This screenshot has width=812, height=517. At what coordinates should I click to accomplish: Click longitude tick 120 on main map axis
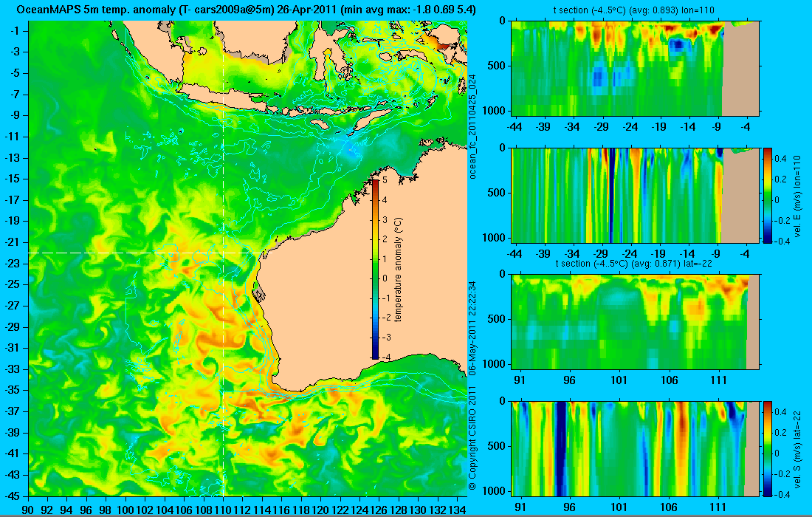320,510
